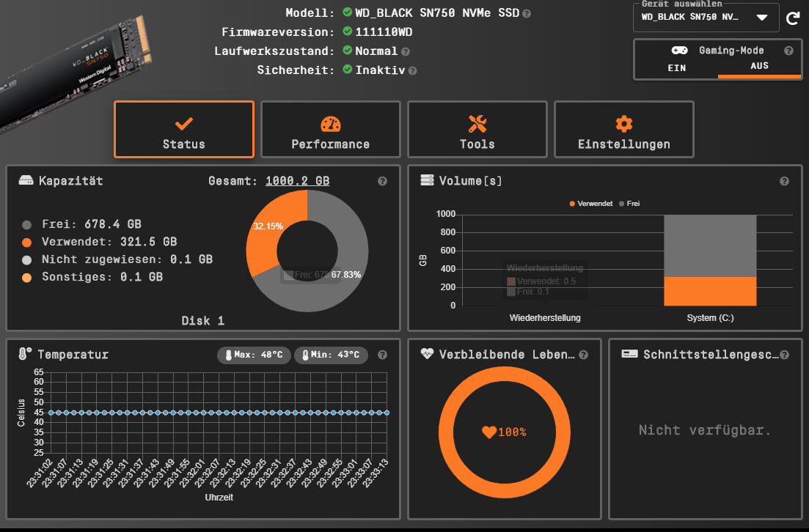Click gray free bar of System (C:)
The image size is (809, 532).
pos(710,246)
